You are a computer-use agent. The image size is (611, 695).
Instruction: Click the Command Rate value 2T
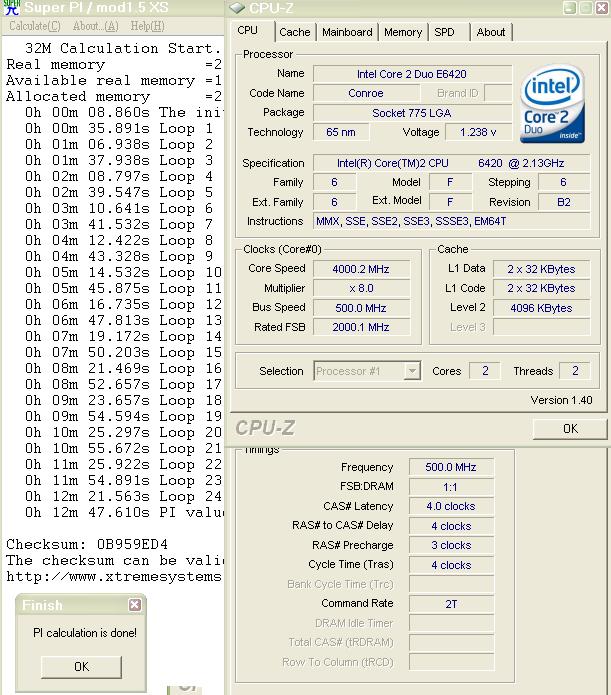pyautogui.click(x=451, y=604)
